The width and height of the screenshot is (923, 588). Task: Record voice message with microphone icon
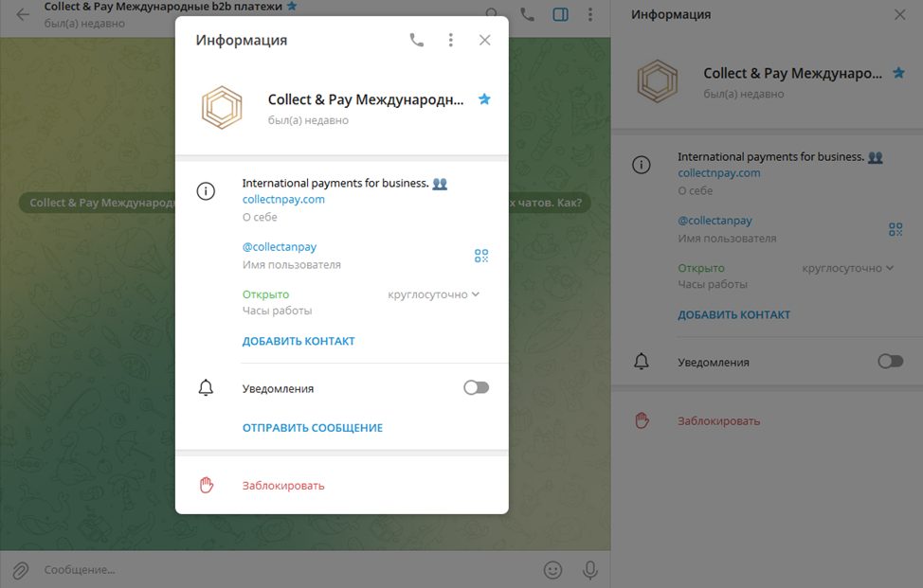589,570
